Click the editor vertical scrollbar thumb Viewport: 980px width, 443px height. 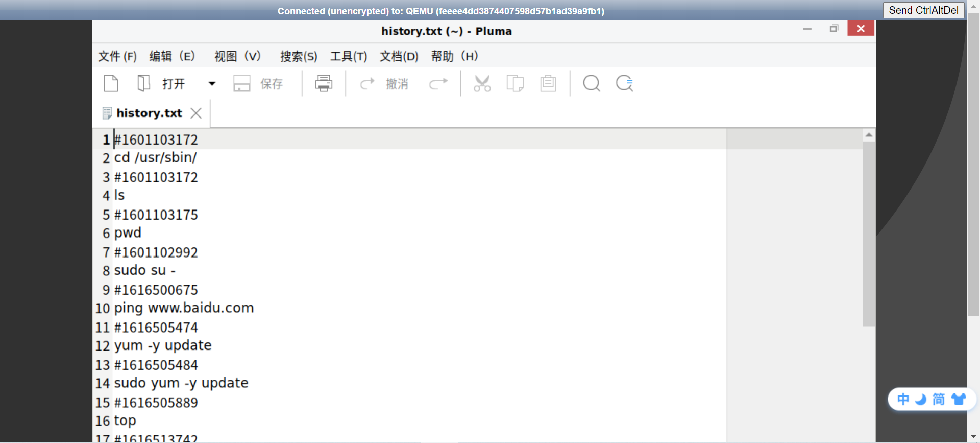tap(869, 234)
